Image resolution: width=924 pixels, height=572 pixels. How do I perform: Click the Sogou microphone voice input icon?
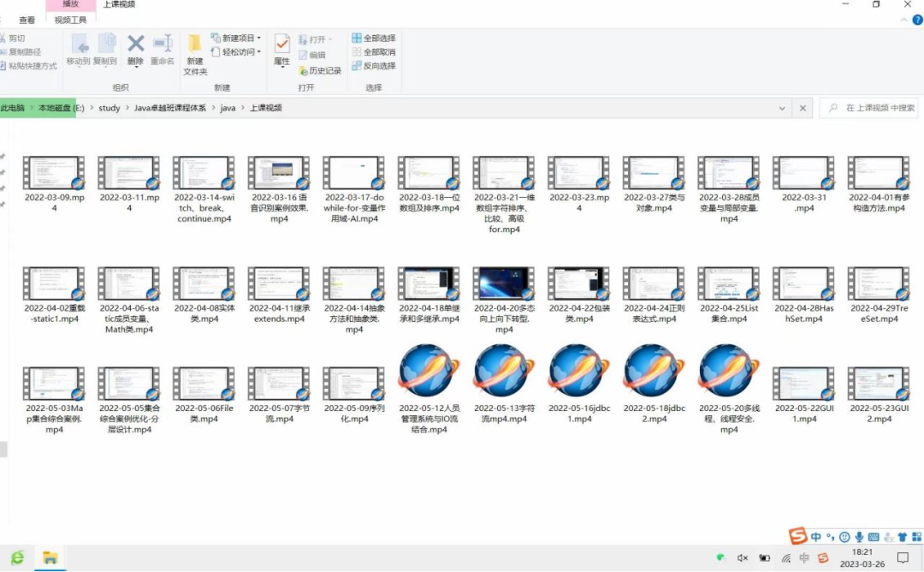859,537
